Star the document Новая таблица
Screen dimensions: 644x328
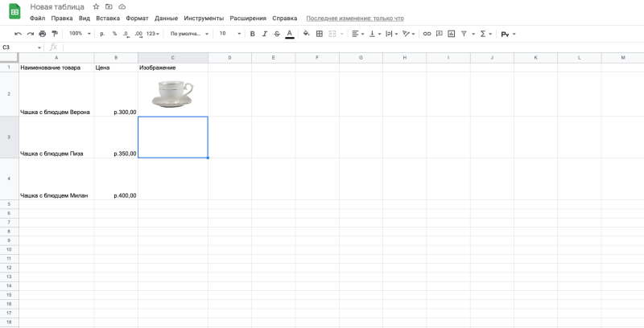(96, 6)
